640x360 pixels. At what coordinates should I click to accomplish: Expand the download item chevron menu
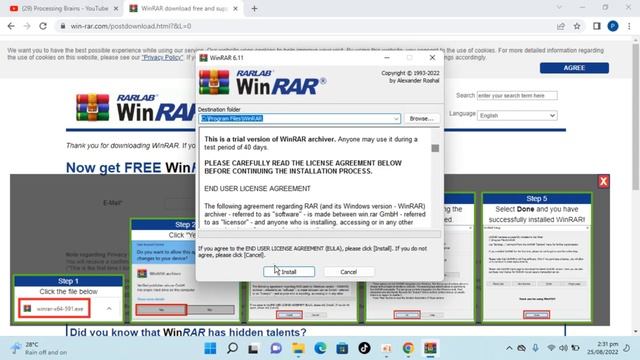point(109,309)
